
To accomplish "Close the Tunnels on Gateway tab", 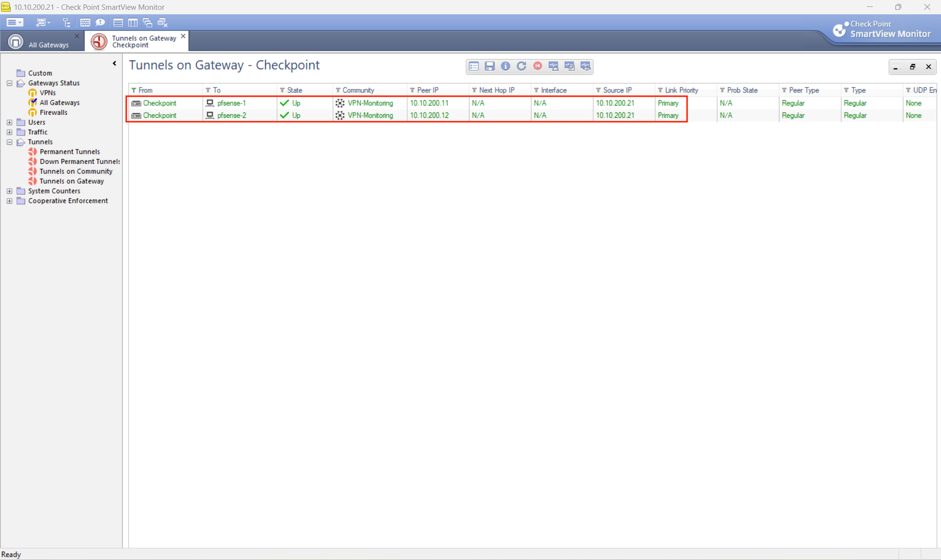I will click(183, 36).
